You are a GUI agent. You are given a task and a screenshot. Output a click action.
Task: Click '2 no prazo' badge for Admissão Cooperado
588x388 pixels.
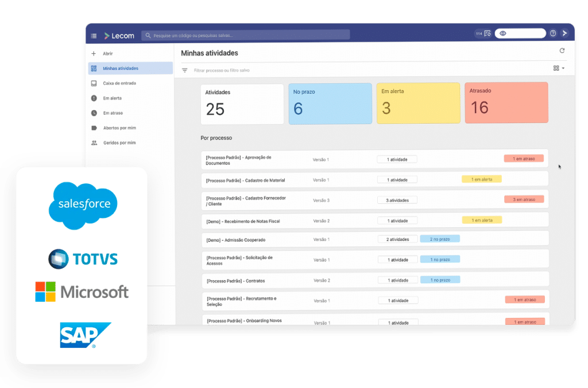coord(440,239)
